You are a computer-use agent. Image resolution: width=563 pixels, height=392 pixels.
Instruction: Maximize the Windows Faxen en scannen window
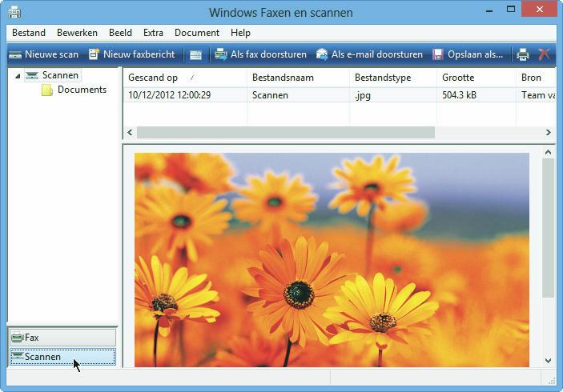511,10
